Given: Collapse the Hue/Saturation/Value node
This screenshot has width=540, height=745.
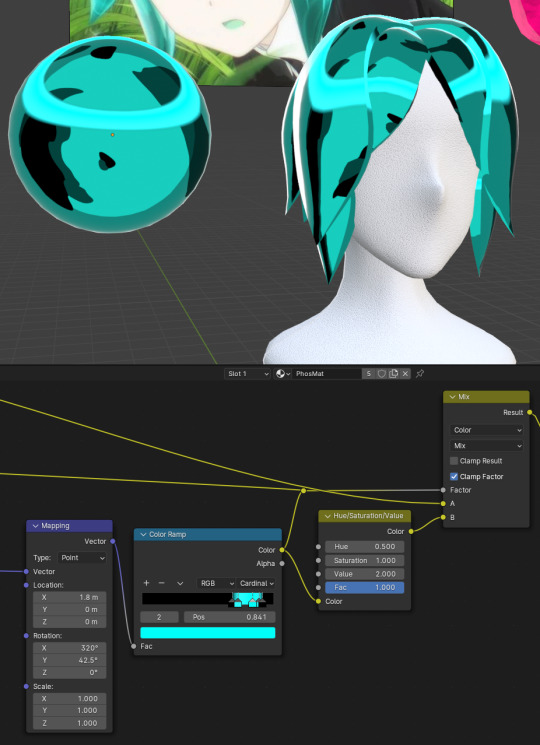Looking at the screenshot, I should coord(327,516).
